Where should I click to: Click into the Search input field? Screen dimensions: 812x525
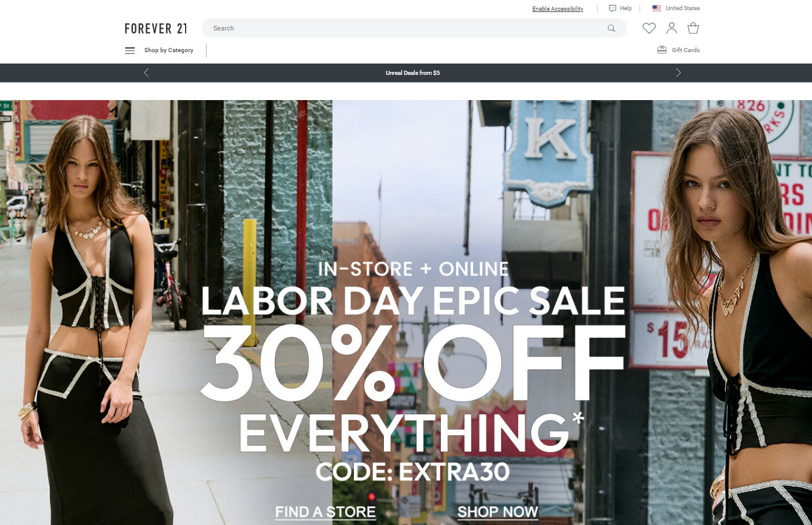click(407, 28)
